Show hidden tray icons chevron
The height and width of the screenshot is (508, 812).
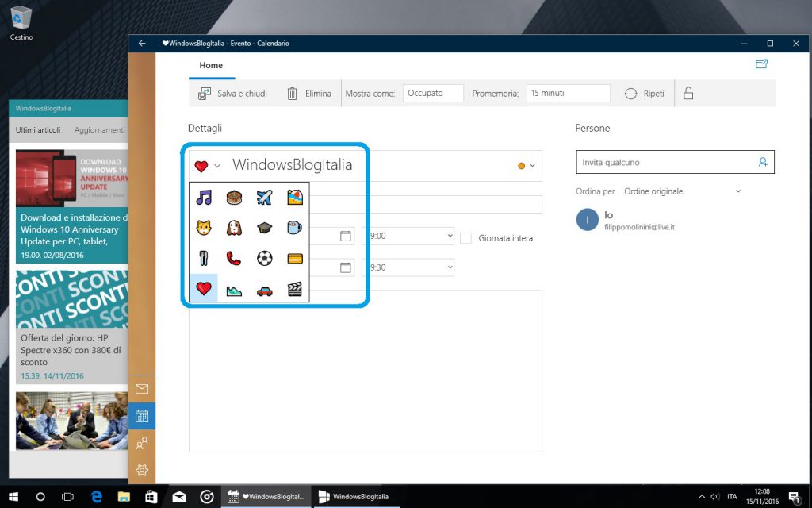[x=702, y=497]
